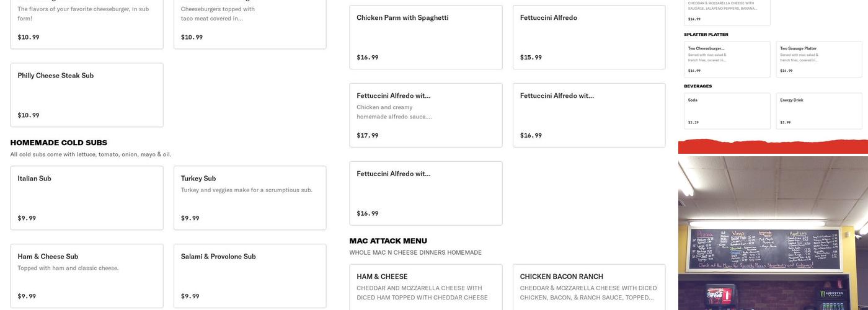Image resolution: width=868 pixels, height=310 pixels.
Task: Open the $17.99 Fettuccini Alfredo with chicken item
Action: (x=426, y=115)
